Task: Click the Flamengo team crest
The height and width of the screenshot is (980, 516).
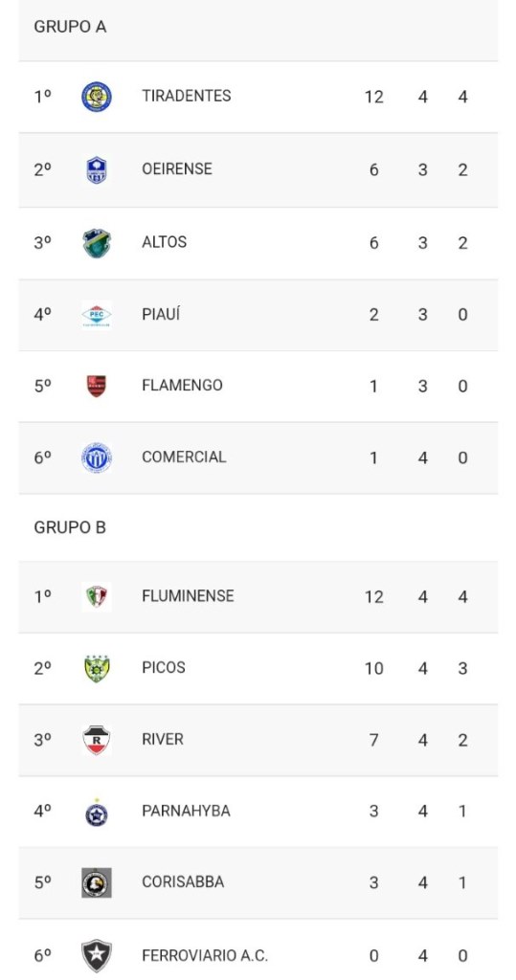Action: (x=97, y=386)
